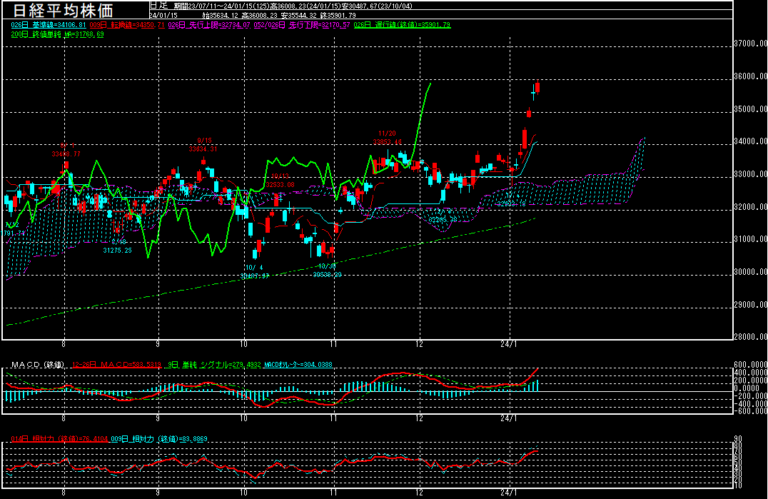Click the 37000.00 price axis label
This screenshot has height=499, width=768.
pyautogui.click(x=750, y=44)
